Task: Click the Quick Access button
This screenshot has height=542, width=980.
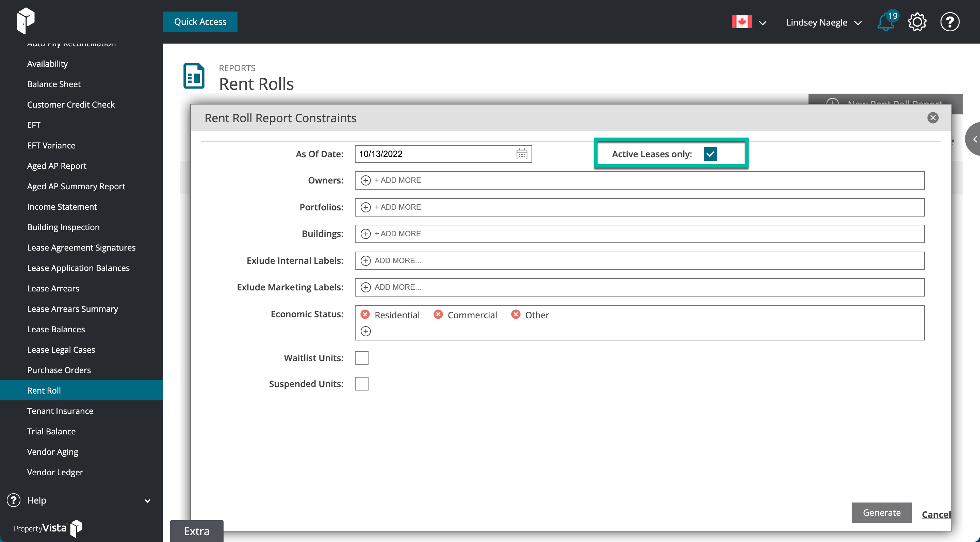Action: coord(200,22)
